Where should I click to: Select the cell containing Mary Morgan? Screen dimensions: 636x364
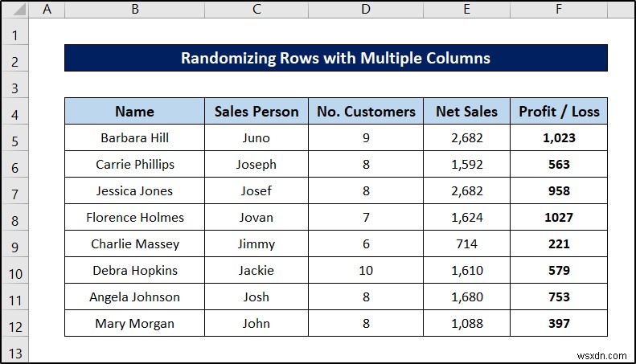coord(134,324)
